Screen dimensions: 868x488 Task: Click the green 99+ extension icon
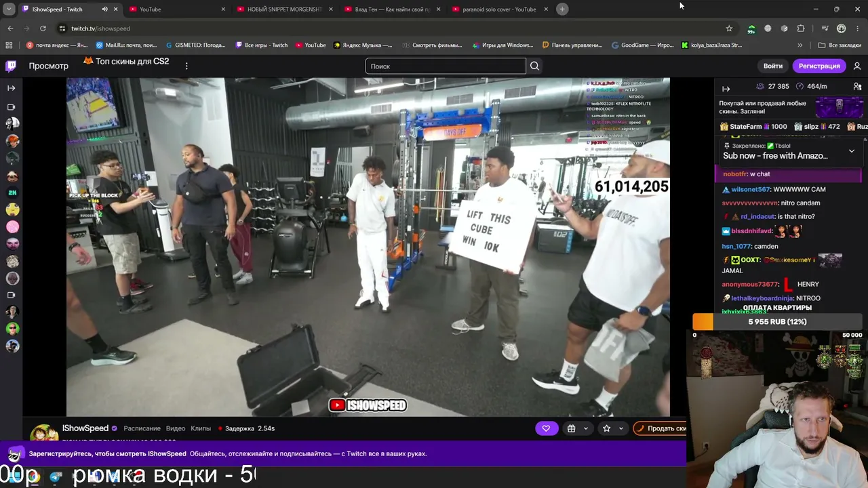click(x=751, y=28)
